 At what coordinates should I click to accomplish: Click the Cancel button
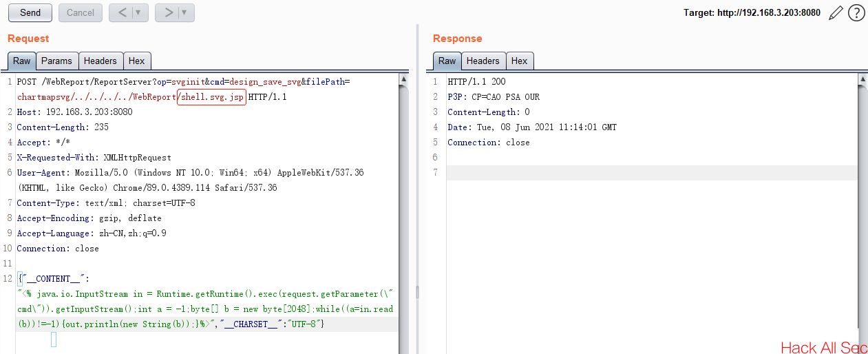tap(81, 12)
